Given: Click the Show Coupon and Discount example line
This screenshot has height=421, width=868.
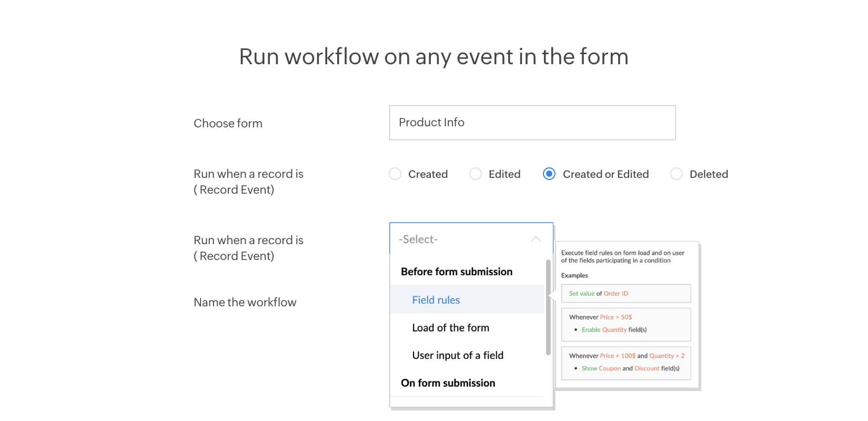Looking at the screenshot, I should (630, 368).
